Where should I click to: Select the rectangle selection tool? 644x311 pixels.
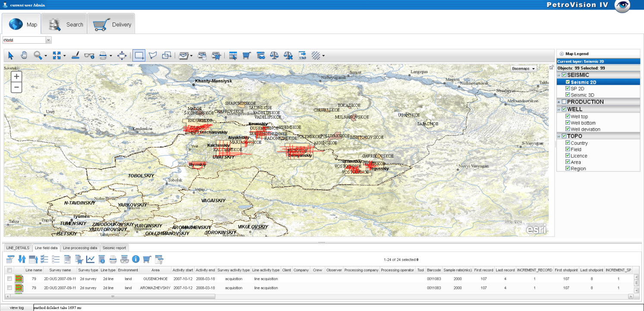point(139,55)
